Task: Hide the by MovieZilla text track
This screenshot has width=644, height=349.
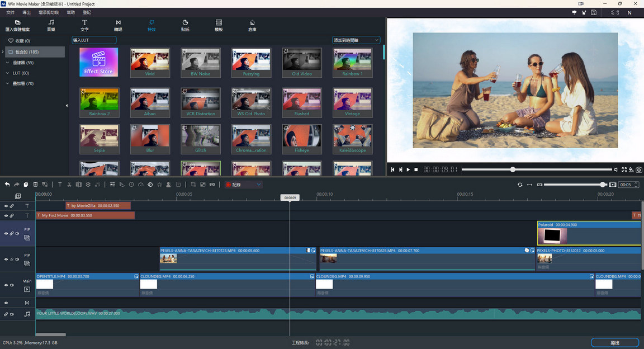Action: coord(6,206)
